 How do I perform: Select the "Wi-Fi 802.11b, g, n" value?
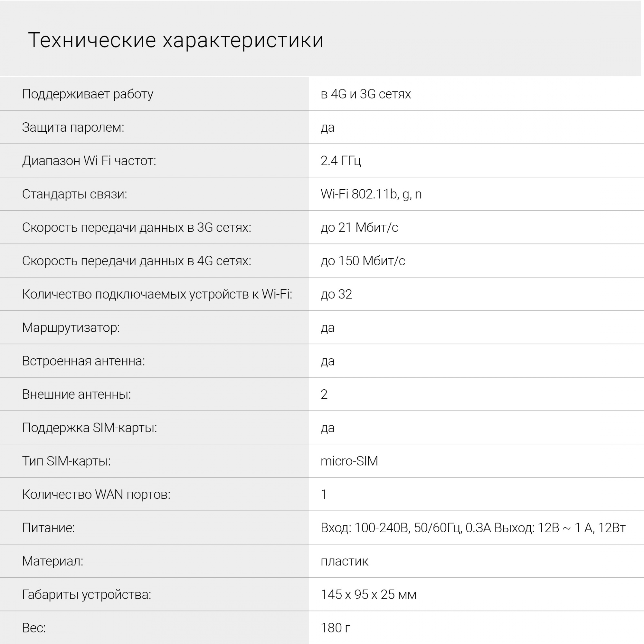pos(371,194)
